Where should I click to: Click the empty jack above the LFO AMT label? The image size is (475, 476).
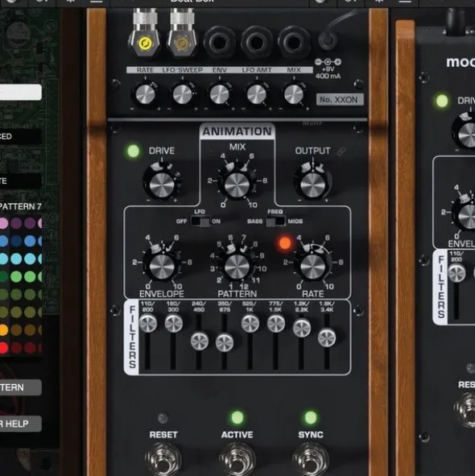(257, 42)
